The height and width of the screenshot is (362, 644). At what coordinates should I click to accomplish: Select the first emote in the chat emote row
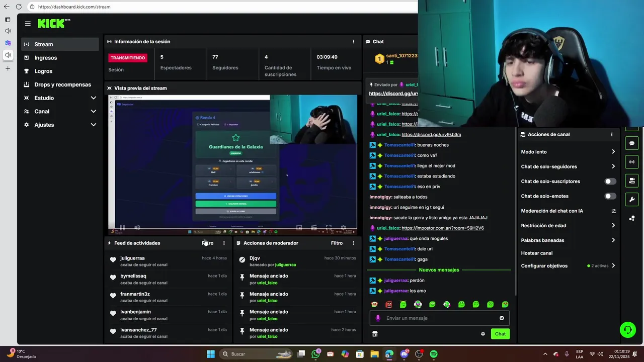374,304
